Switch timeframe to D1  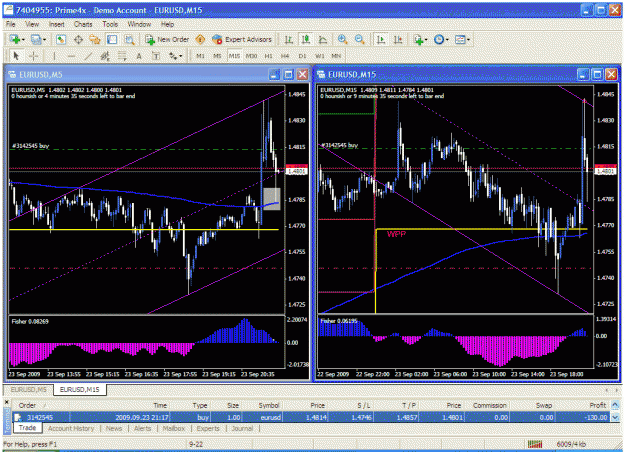[302, 56]
